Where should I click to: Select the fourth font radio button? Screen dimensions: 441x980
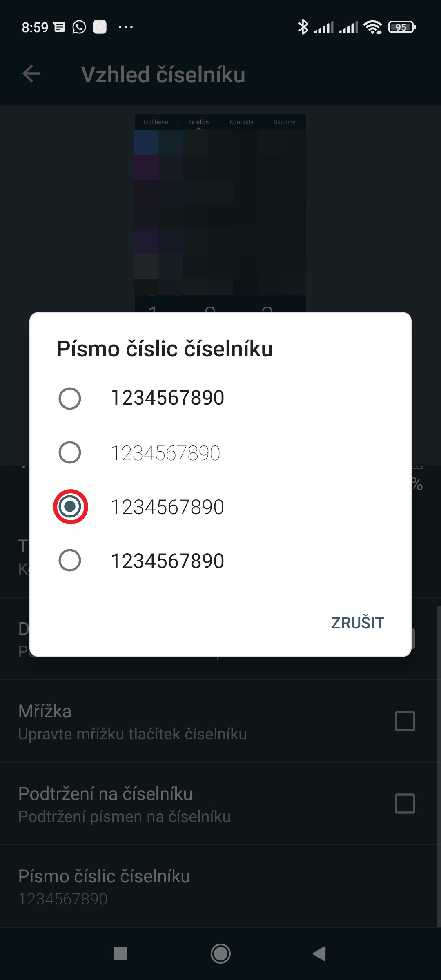(x=70, y=560)
